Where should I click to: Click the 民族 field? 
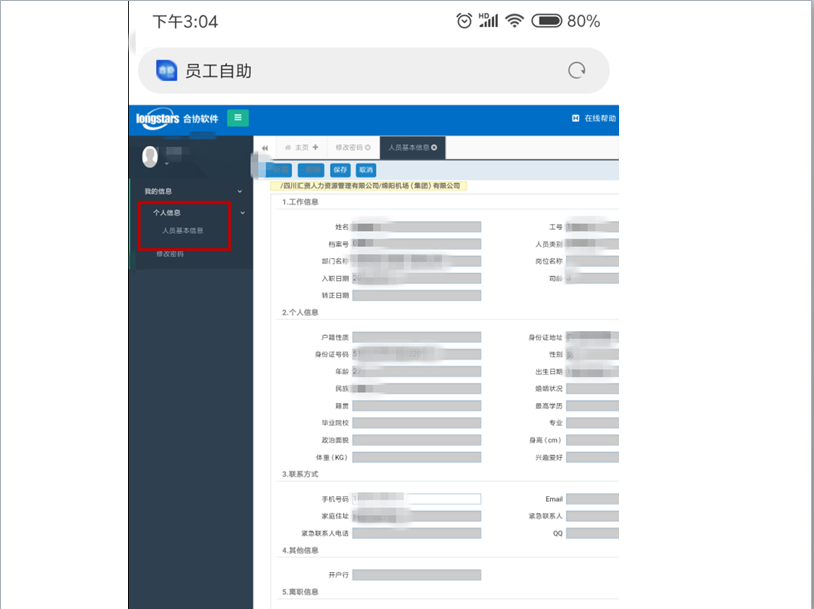click(416, 389)
